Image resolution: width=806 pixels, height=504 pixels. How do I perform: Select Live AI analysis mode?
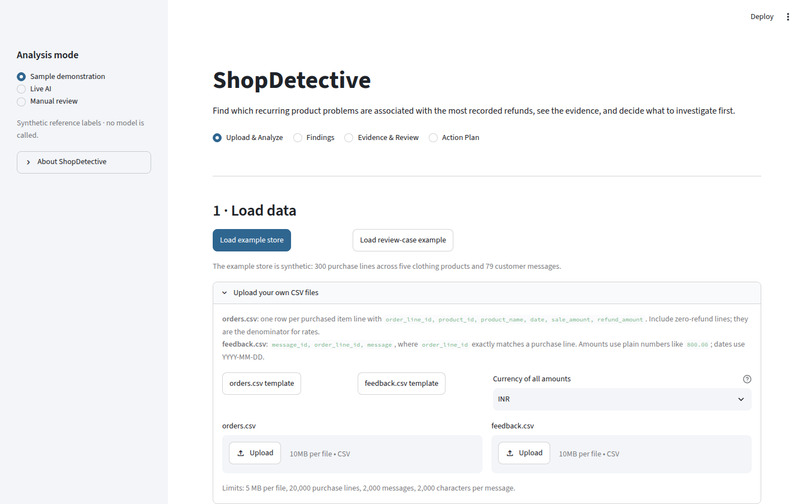click(x=34, y=88)
